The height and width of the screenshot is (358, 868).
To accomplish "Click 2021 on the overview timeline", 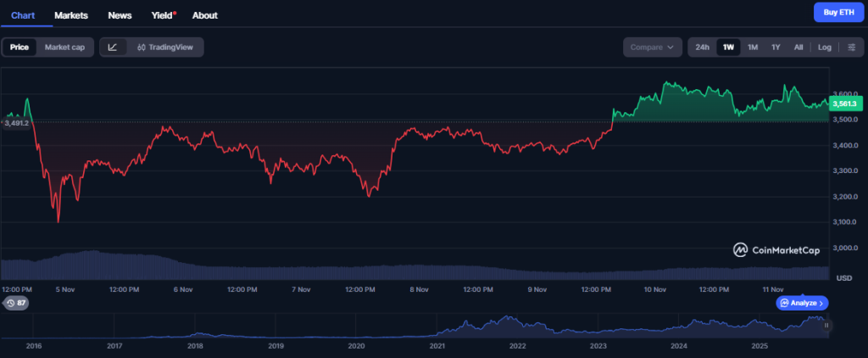I will coord(437,346).
